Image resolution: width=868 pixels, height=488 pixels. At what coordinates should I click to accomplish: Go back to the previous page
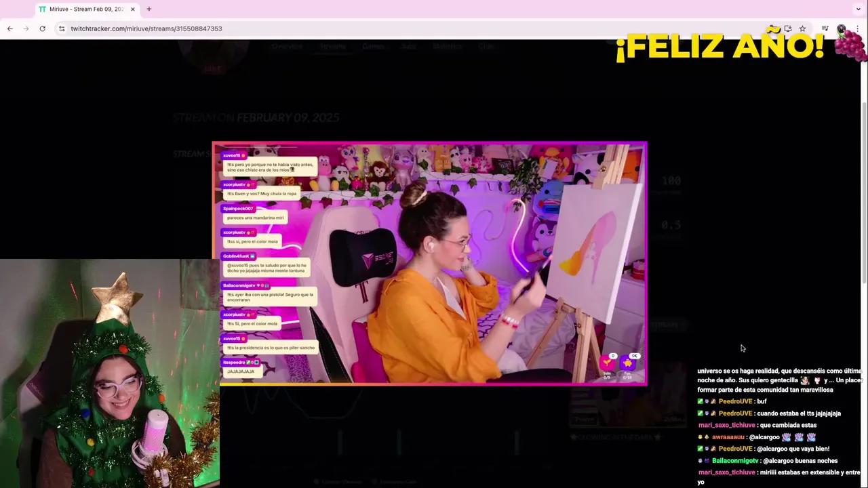click(9, 28)
